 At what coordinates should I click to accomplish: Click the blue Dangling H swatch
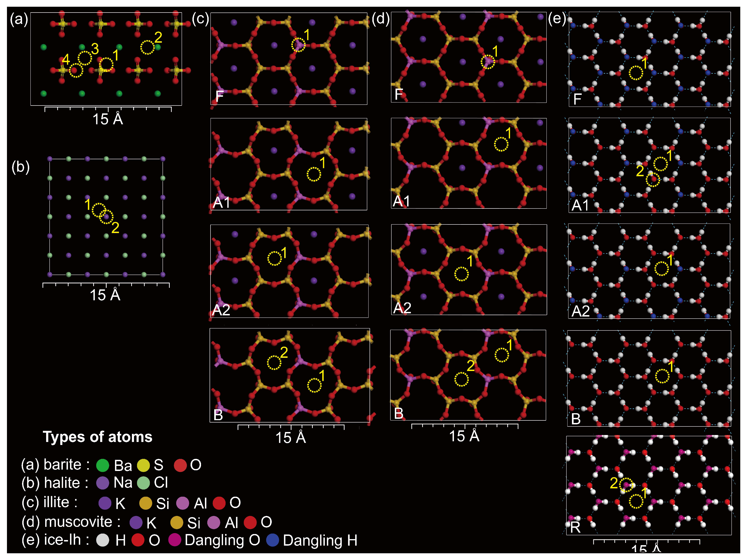coord(272,540)
